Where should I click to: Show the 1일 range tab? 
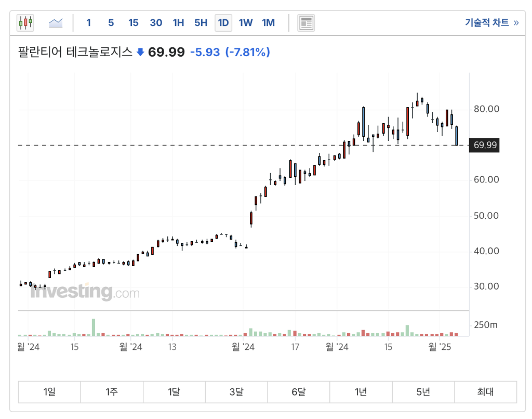tap(49, 392)
